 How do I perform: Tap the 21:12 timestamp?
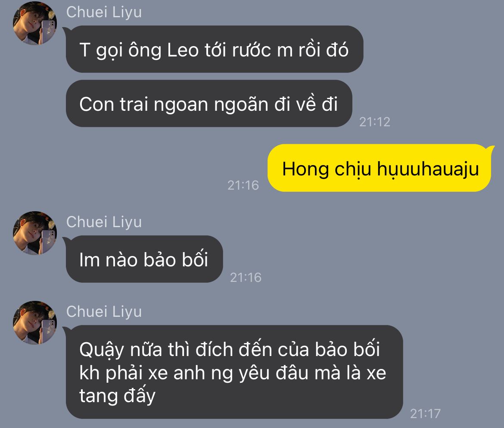375,122
